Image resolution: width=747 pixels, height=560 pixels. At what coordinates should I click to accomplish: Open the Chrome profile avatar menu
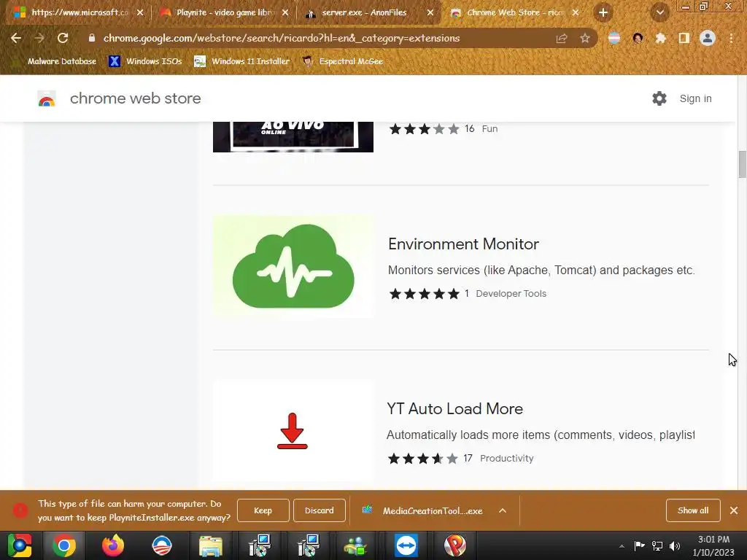[708, 38]
